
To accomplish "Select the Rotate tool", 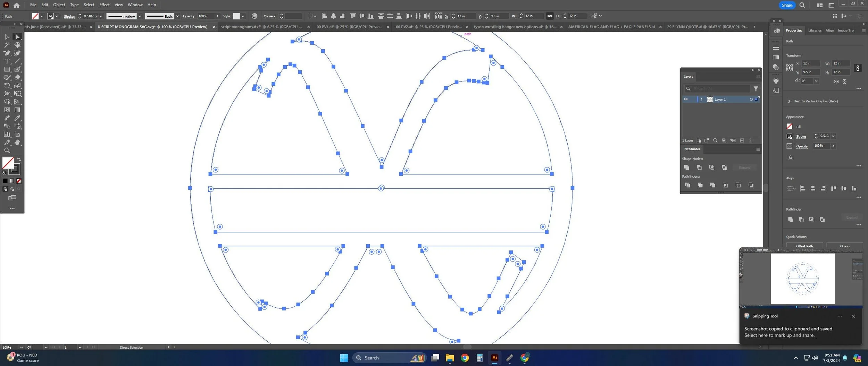I will [7, 85].
